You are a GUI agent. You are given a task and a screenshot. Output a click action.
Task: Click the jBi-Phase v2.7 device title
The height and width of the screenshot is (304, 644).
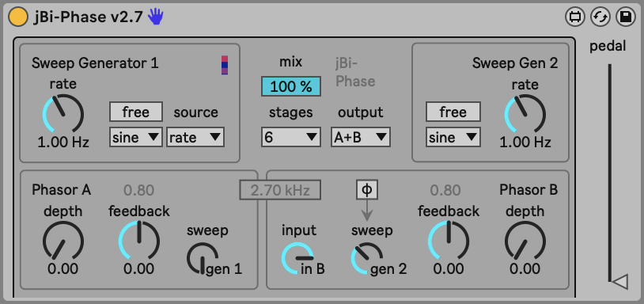(x=88, y=17)
